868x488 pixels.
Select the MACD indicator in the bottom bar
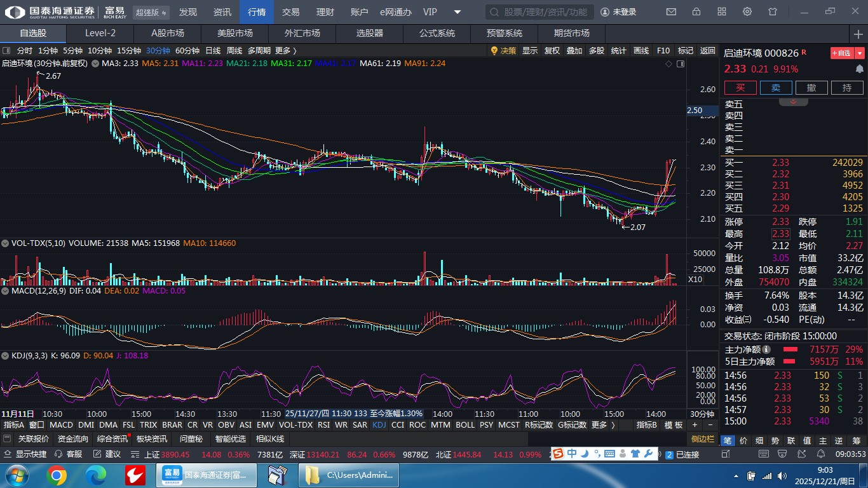coord(61,424)
